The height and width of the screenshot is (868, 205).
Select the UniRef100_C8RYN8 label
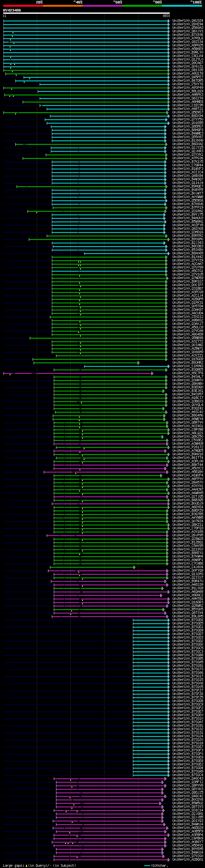coord(187,430)
